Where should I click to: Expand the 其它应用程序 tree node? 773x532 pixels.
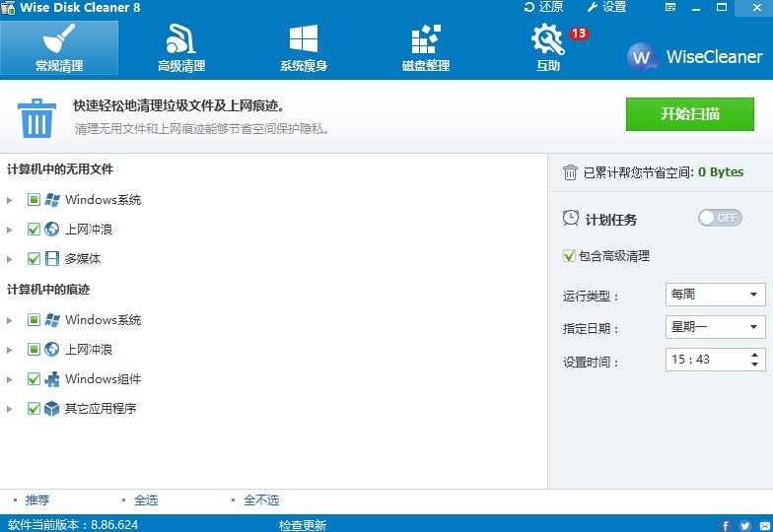pos(10,409)
